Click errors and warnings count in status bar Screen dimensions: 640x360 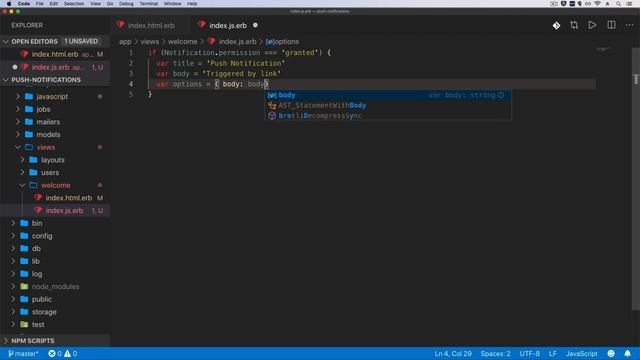click(x=62, y=353)
